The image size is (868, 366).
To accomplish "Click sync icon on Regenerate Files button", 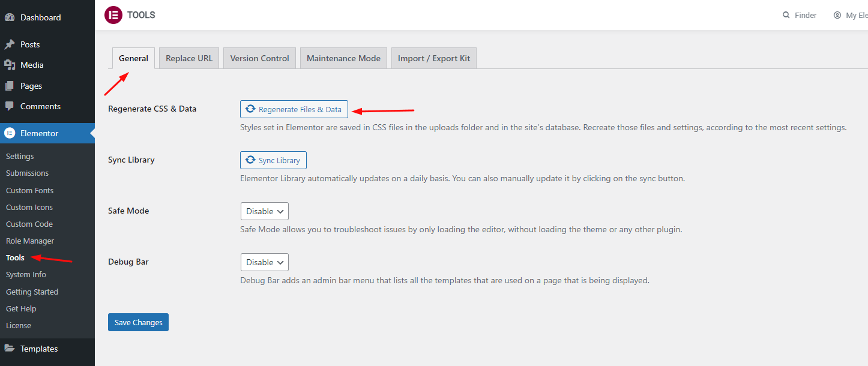I will 251,109.
